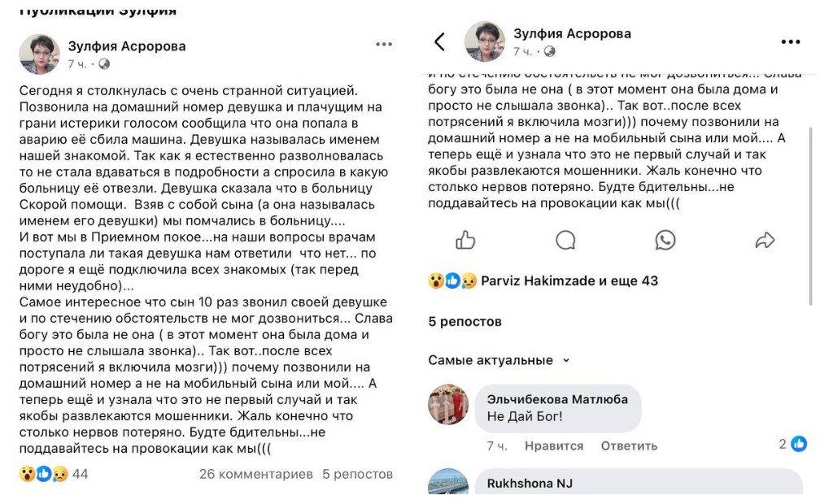Open three-dot menu in right panel
This screenshot has width=833, height=504.
(x=791, y=42)
